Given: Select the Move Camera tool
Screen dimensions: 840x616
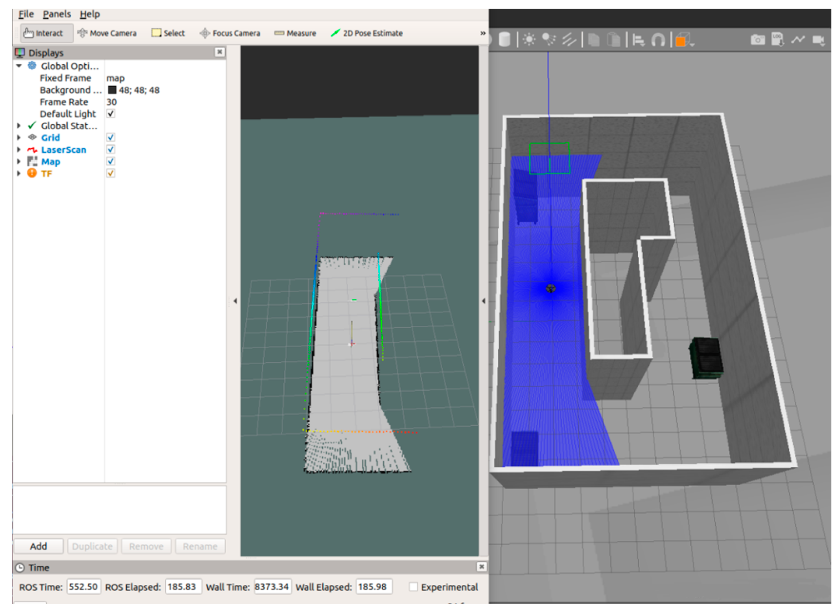Looking at the screenshot, I should click(107, 33).
